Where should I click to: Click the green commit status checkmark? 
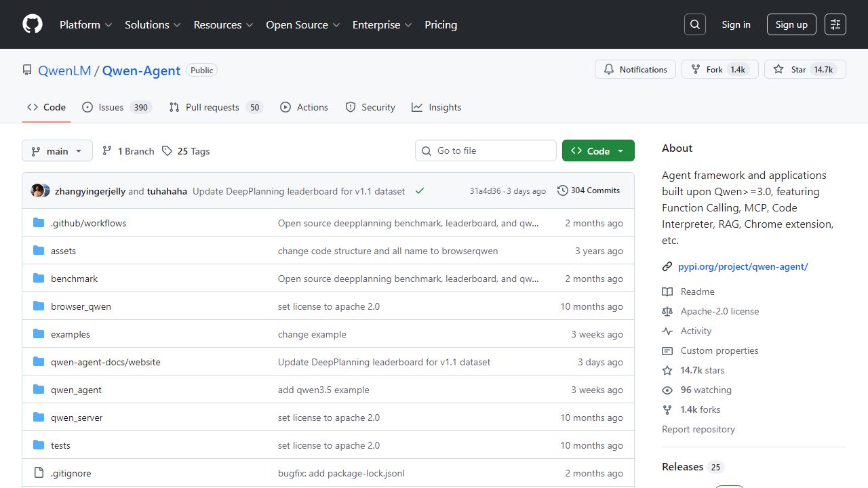pyautogui.click(x=420, y=191)
